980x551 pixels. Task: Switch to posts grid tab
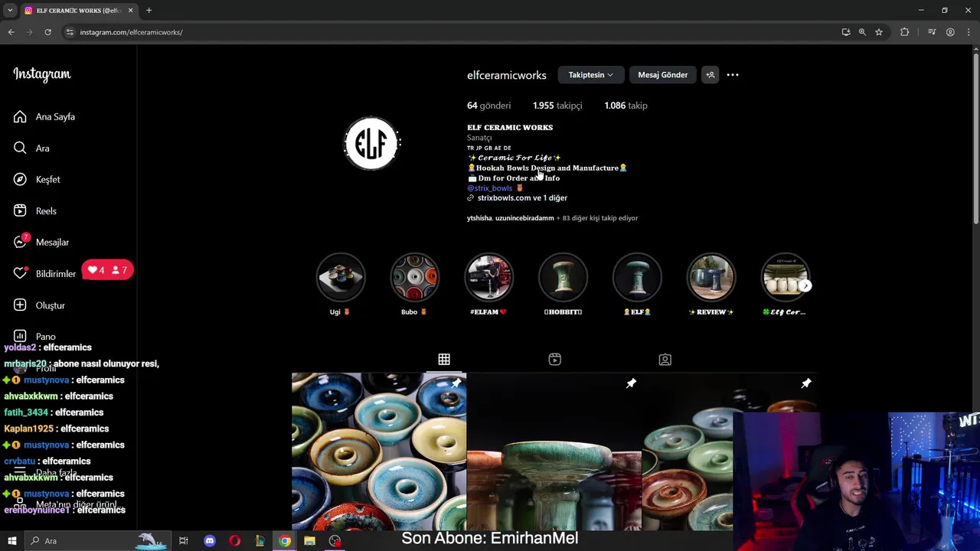444,359
